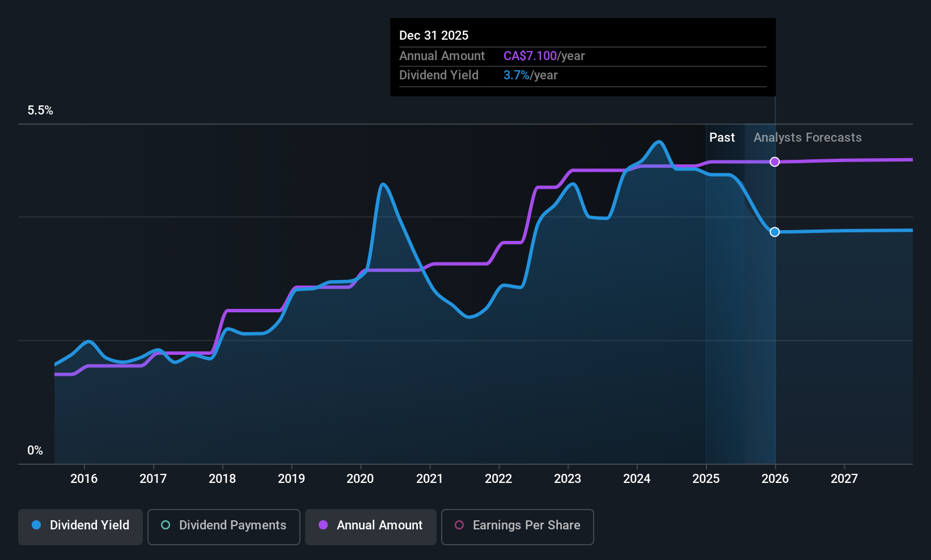Expand the Dec 31 2025 tooltip header
The width and height of the screenshot is (931, 560).
(434, 35)
